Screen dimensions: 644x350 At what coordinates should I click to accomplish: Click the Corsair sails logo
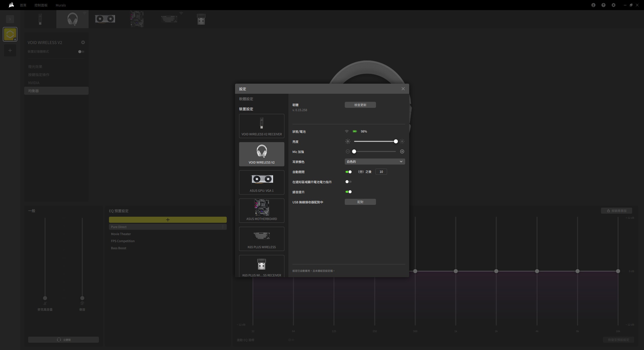tap(11, 5)
